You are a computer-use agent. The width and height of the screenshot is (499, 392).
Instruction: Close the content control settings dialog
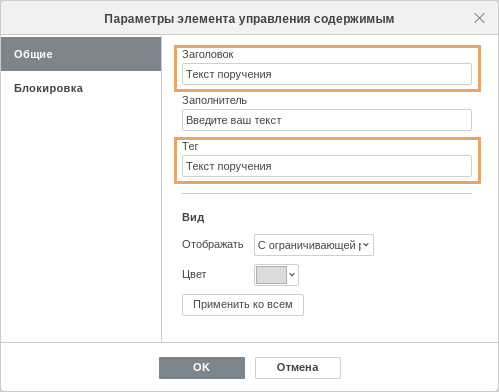pyautogui.click(x=479, y=18)
